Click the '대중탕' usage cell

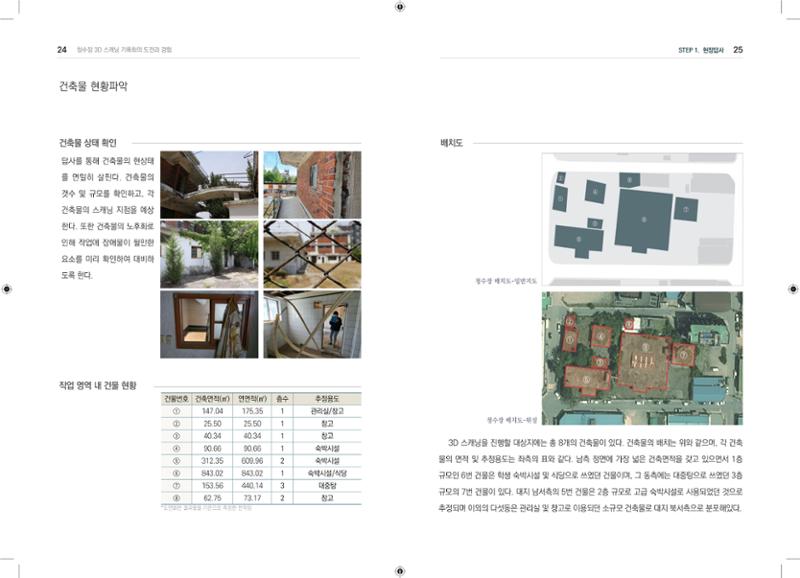(x=327, y=486)
